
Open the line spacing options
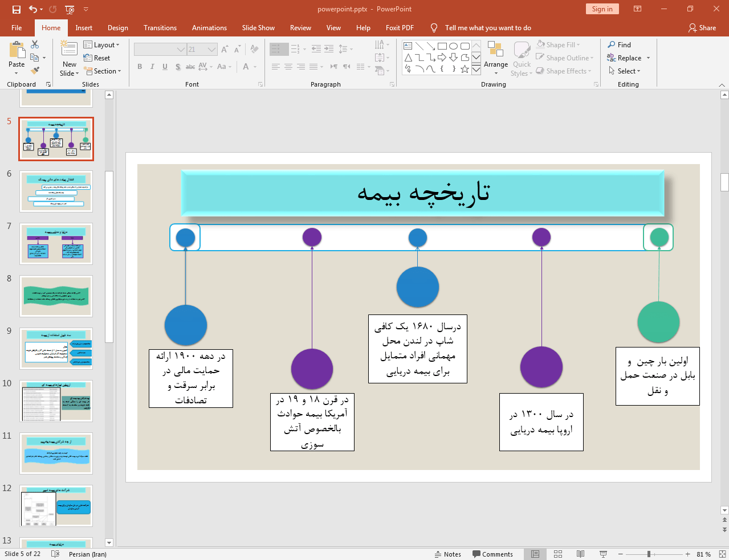pos(345,49)
